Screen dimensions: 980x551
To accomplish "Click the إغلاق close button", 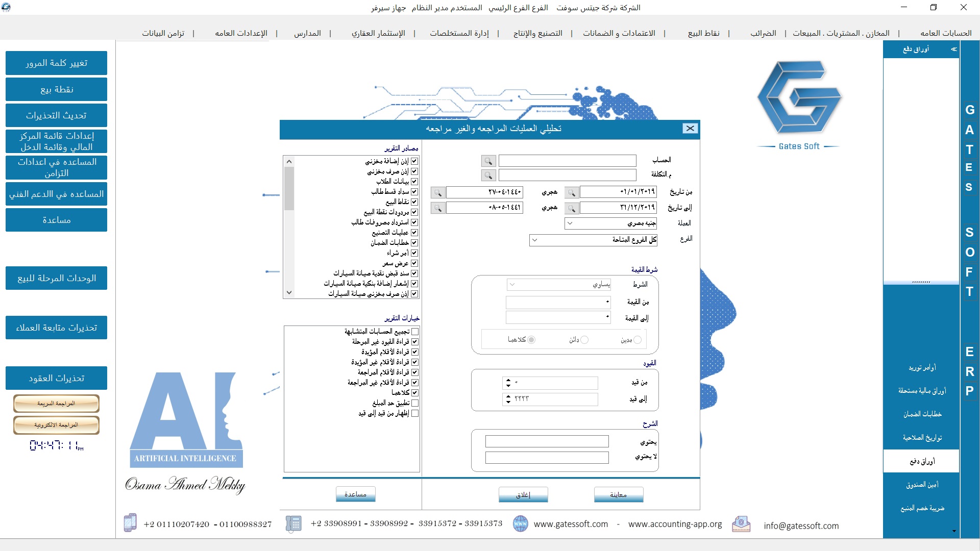I will click(x=523, y=494).
